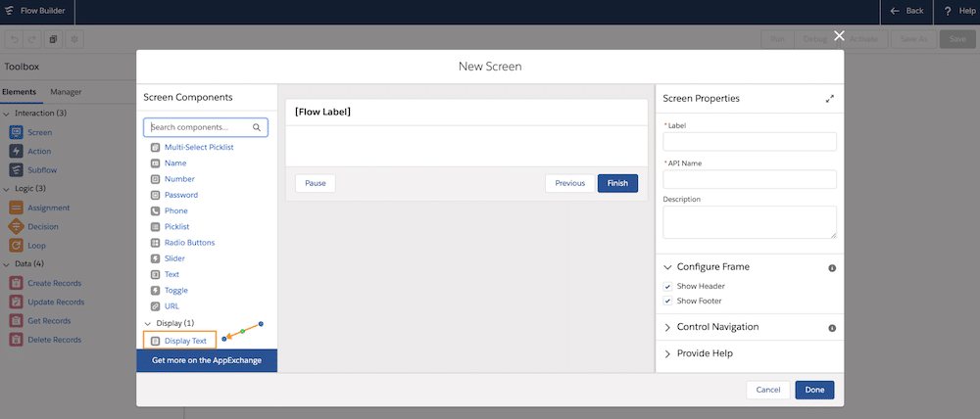Select the [Flow Label] header in preview

click(x=322, y=112)
